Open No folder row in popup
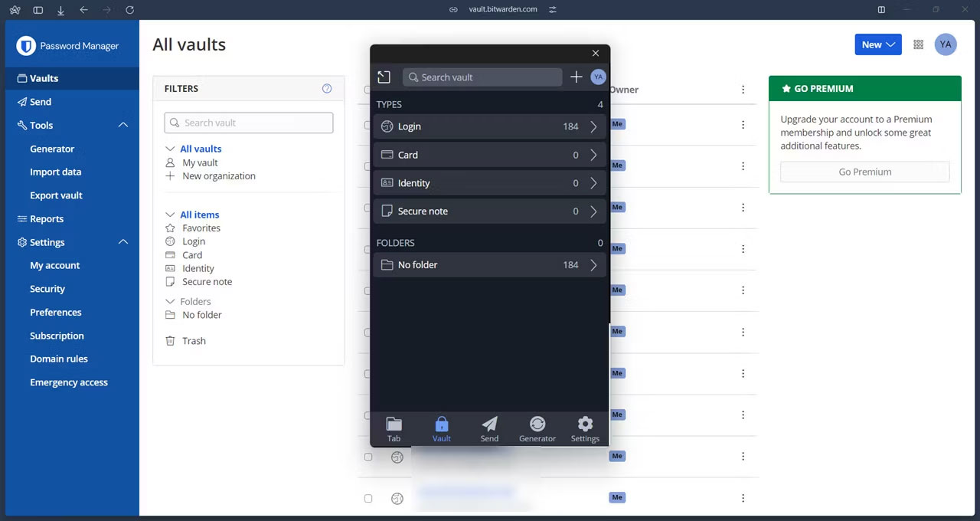Image resolution: width=980 pixels, height=521 pixels. (x=490, y=265)
